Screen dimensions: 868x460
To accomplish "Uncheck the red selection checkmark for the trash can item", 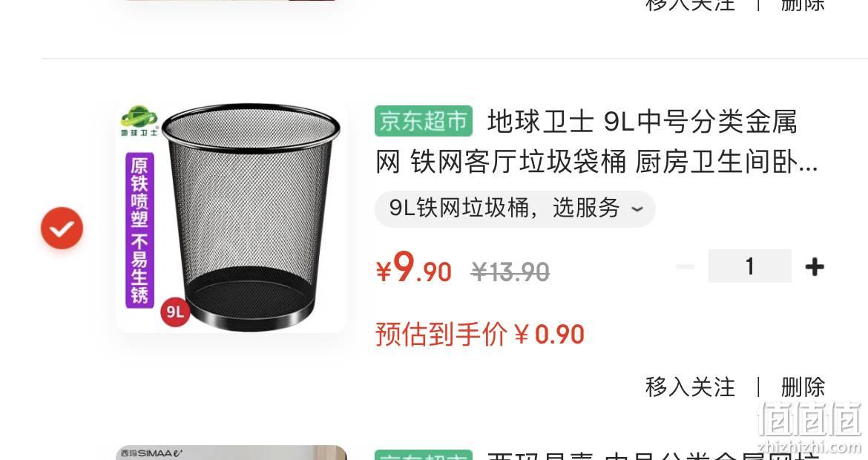I will (x=62, y=228).
